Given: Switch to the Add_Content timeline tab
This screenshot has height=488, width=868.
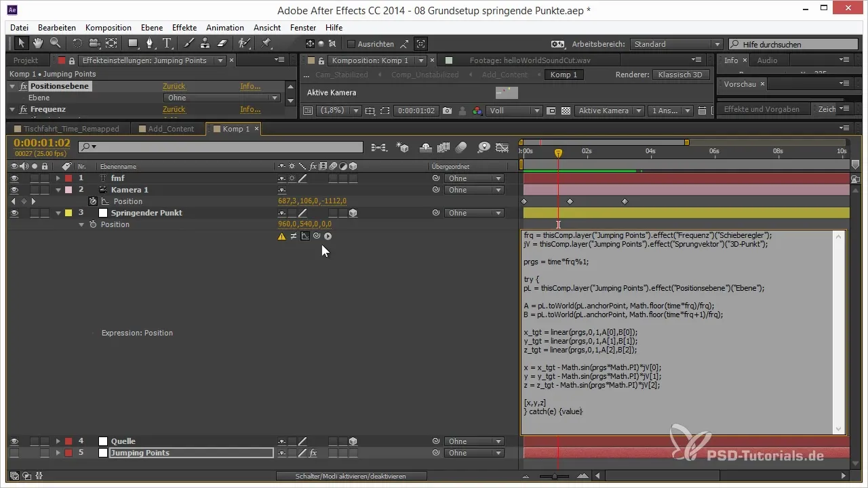Looking at the screenshot, I should click(x=171, y=129).
